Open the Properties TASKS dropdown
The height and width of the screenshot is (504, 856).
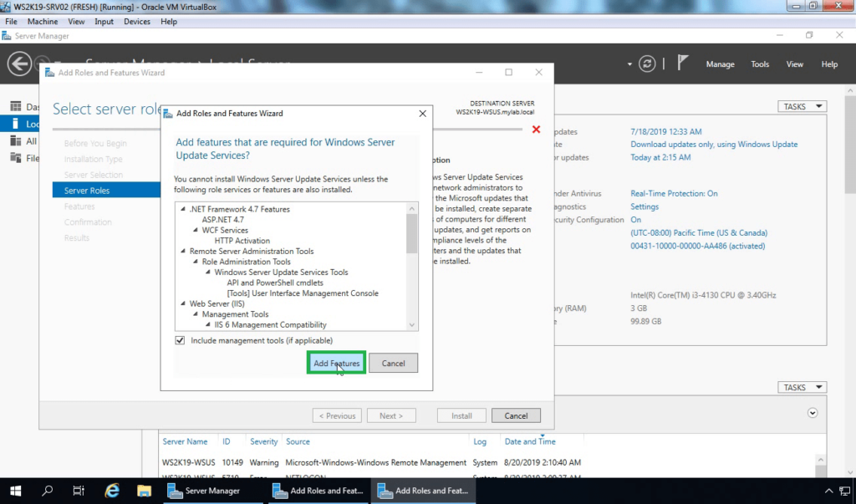click(802, 106)
